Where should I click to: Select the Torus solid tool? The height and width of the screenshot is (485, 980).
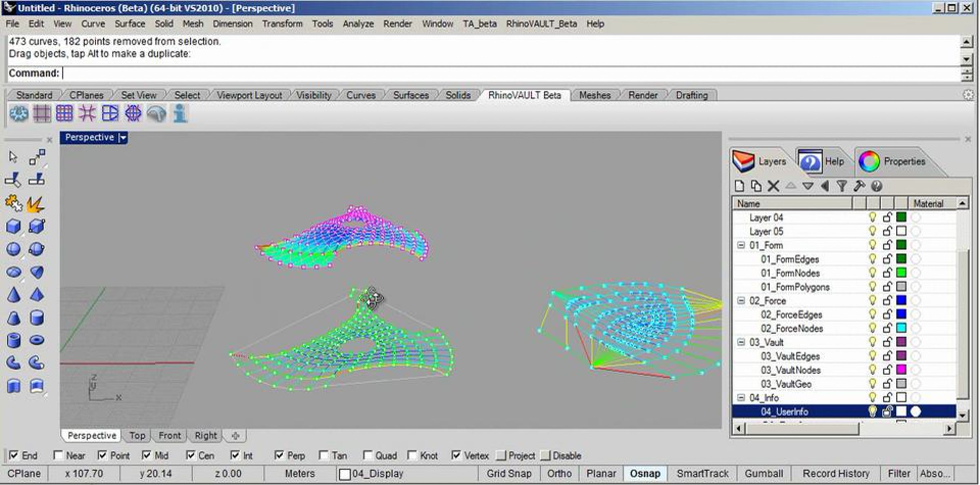[37, 340]
